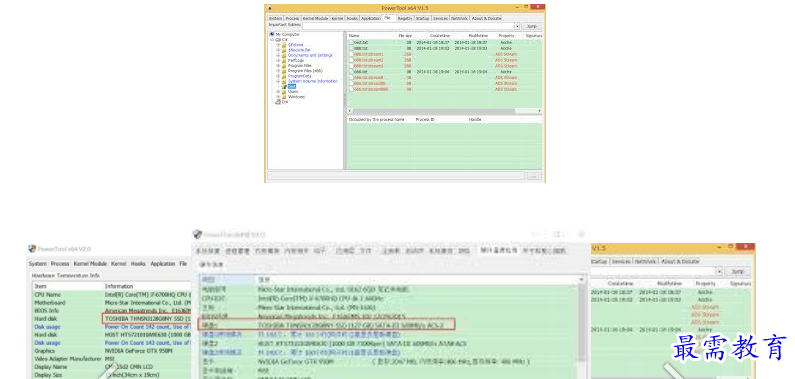This screenshot has width=795, height=379.
Task: Open System menu in PowerTool V2.0 window
Action: click(38, 264)
